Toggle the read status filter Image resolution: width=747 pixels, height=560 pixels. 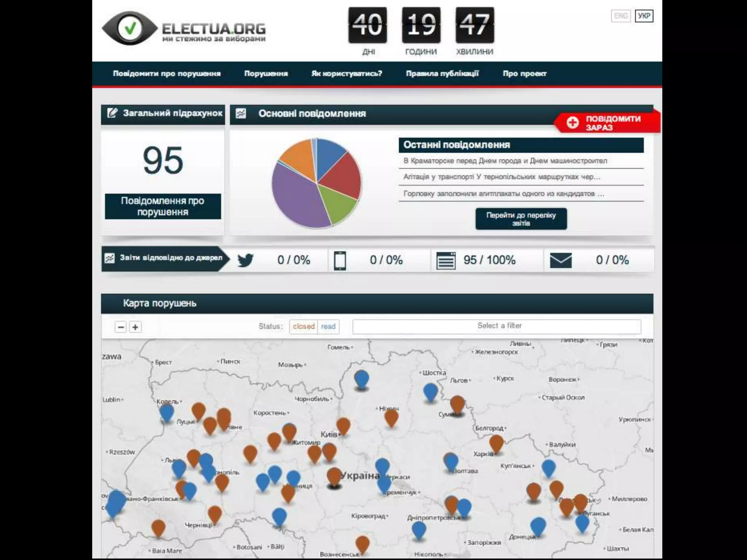328,326
